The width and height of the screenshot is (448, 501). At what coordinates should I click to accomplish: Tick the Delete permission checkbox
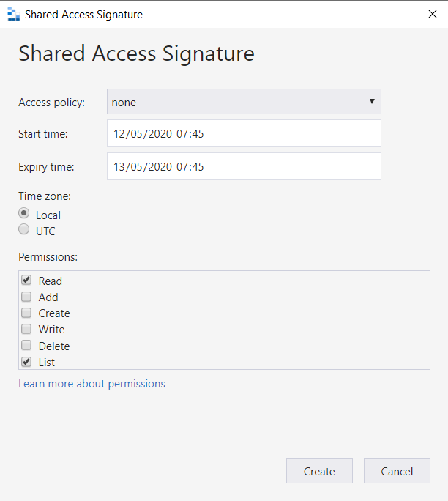tap(26, 346)
